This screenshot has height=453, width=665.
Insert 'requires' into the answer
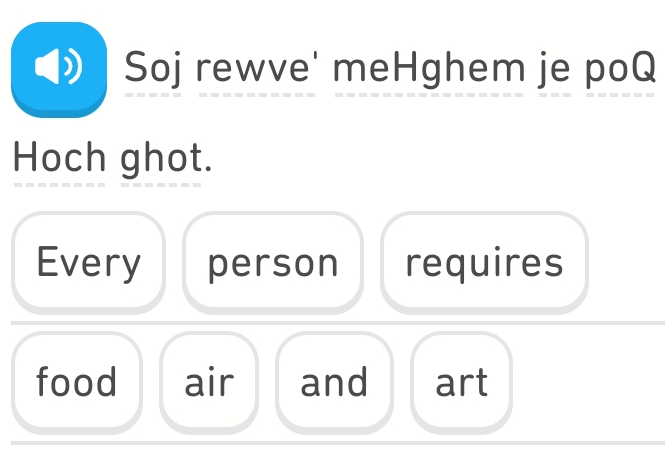pos(484,262)
